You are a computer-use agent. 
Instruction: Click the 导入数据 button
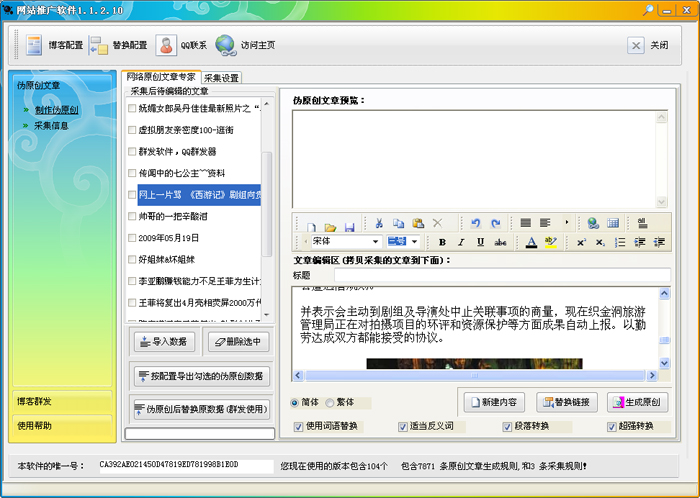pos(164,342)
